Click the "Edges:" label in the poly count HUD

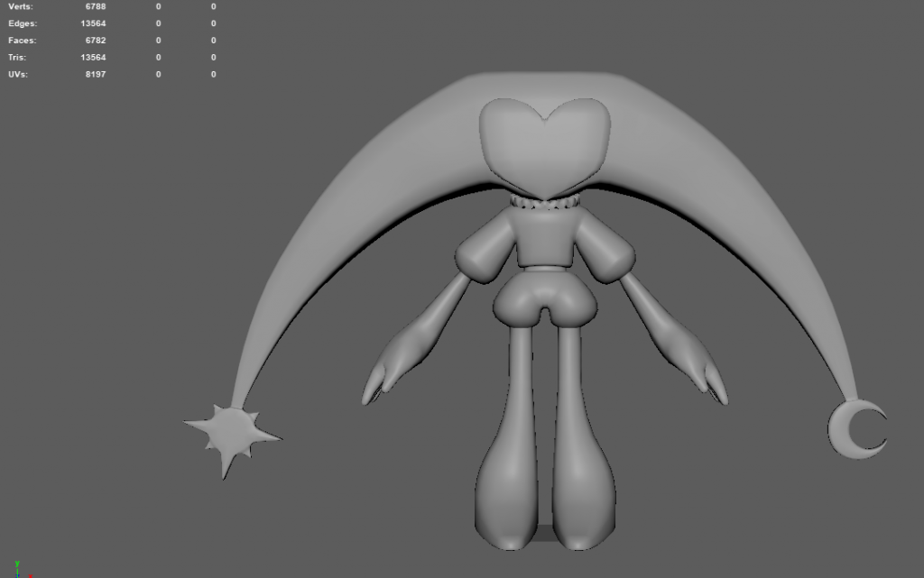point(23,23)
